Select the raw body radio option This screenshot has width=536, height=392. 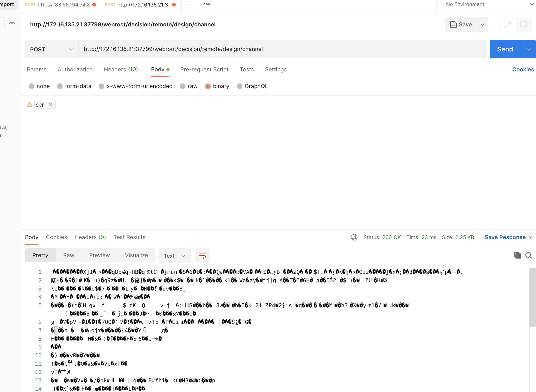182,86
